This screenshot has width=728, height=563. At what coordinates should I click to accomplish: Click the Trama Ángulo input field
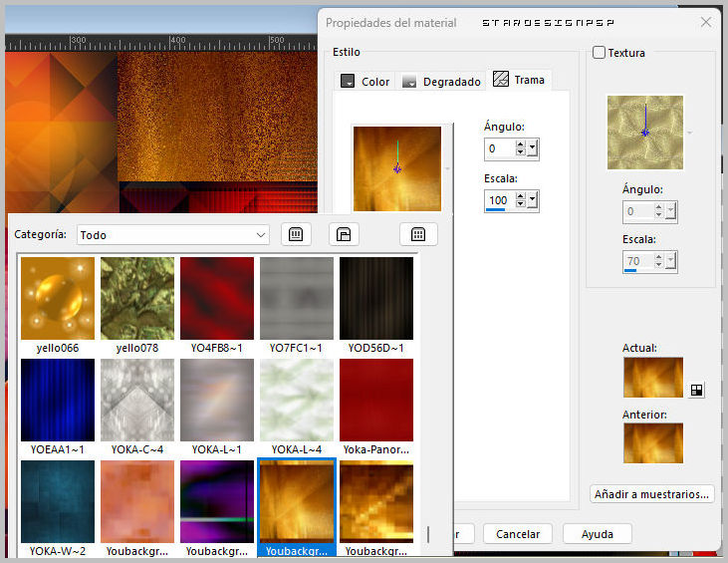click(500, 148)
